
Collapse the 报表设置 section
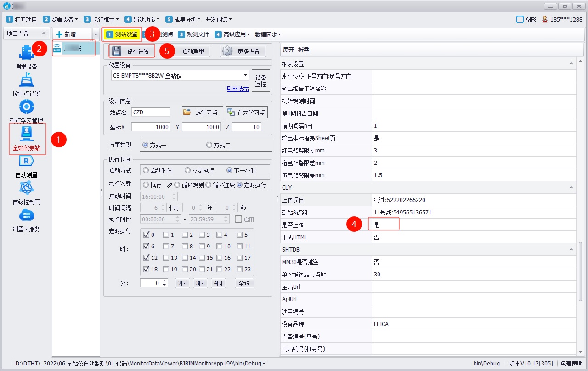tap(572, 64)
